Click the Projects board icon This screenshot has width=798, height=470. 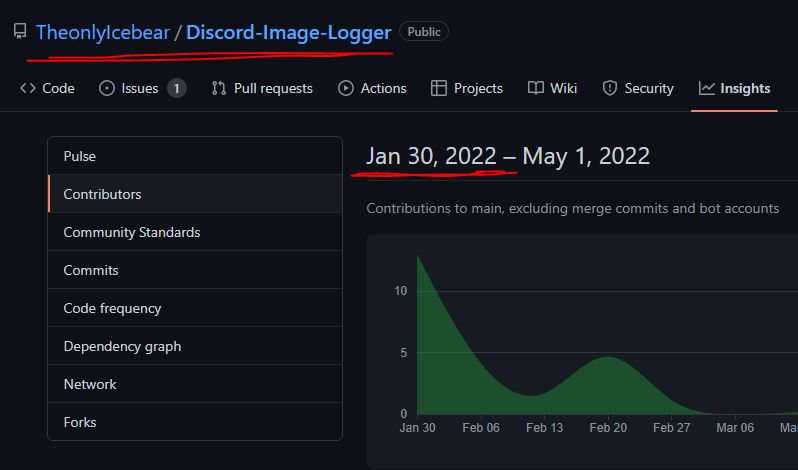tap(439, 88)
